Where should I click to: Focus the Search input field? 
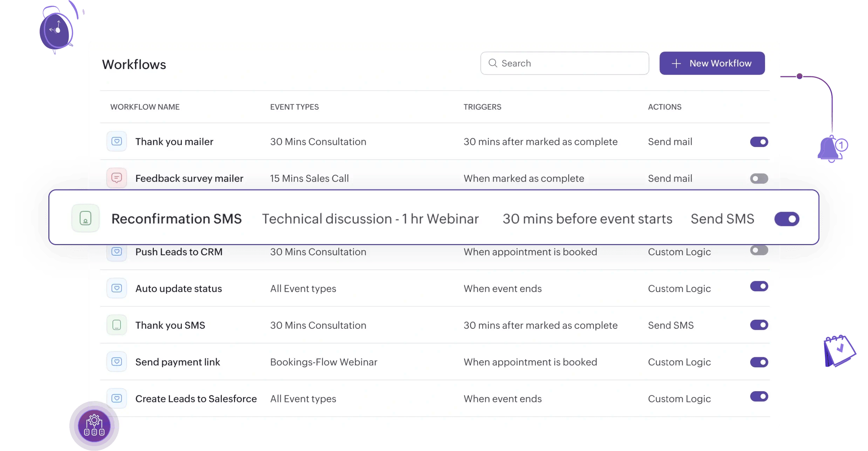coord(571,63)
